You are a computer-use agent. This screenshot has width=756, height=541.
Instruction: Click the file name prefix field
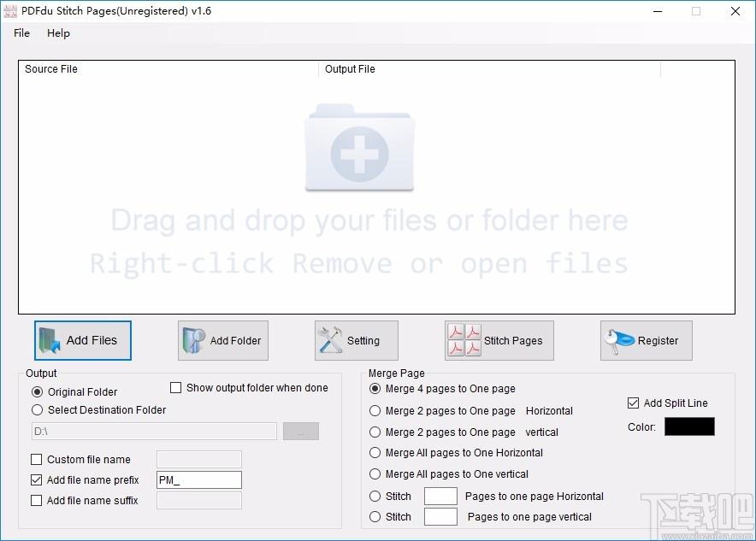(x=199, y=479)
